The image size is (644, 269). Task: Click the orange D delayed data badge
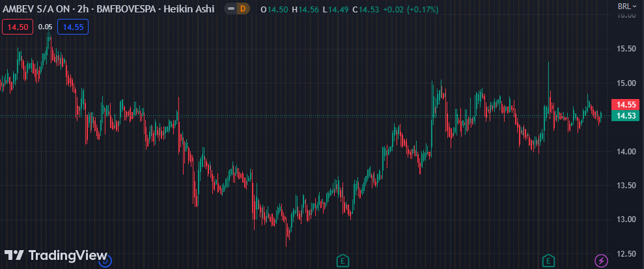point(244,8)
